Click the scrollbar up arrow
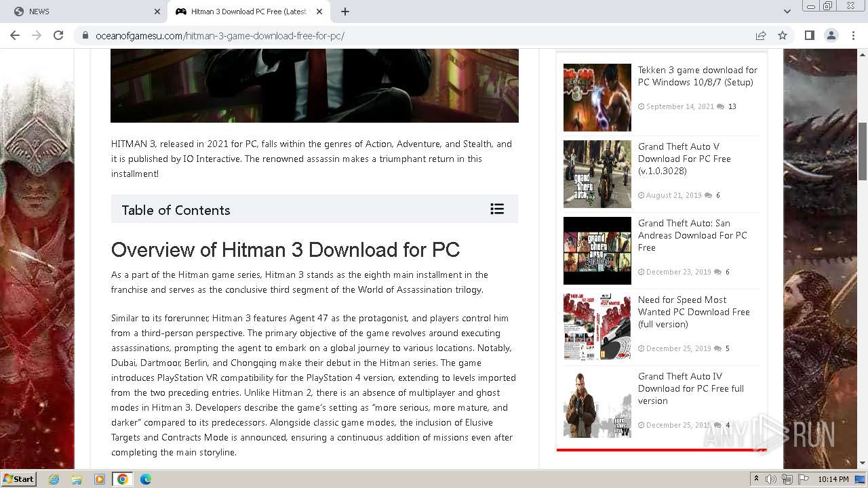Screen dimensions: 868x488 pyautogui.click(x=863, y=54)
